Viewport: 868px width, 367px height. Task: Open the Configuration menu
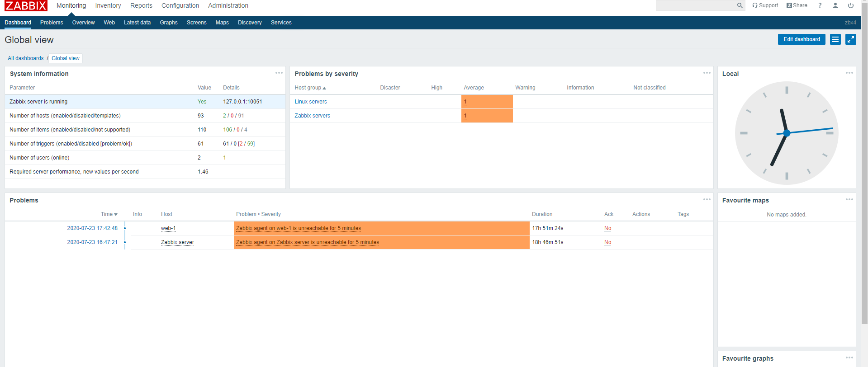pyautogui.click(x=180, y=5)
